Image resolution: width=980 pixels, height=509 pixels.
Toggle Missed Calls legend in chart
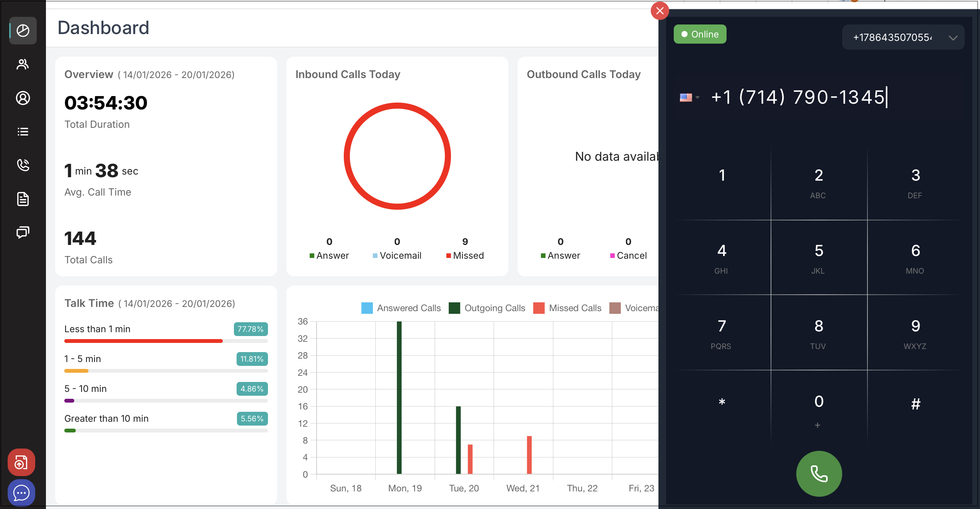[567, 308]
